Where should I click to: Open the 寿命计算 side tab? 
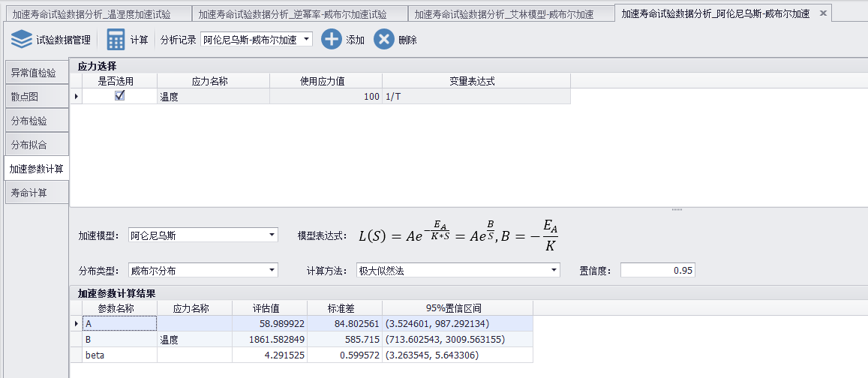pyautogui.click(x=37, y=193)
